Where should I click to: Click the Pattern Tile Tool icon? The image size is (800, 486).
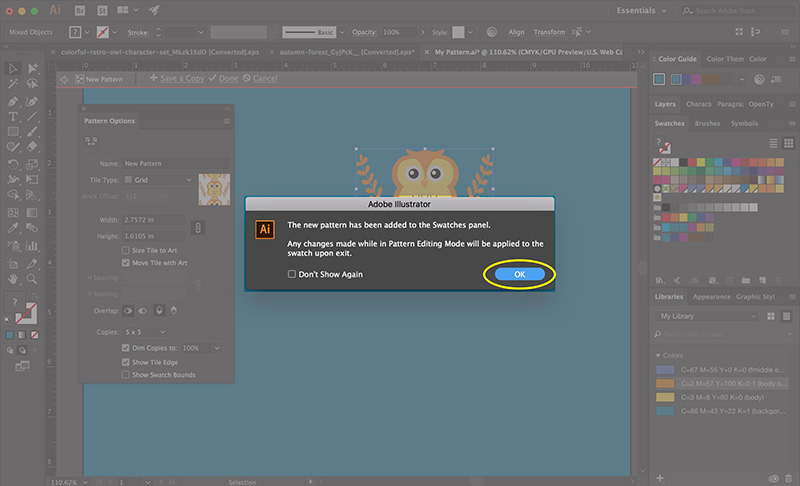(91, 141)
